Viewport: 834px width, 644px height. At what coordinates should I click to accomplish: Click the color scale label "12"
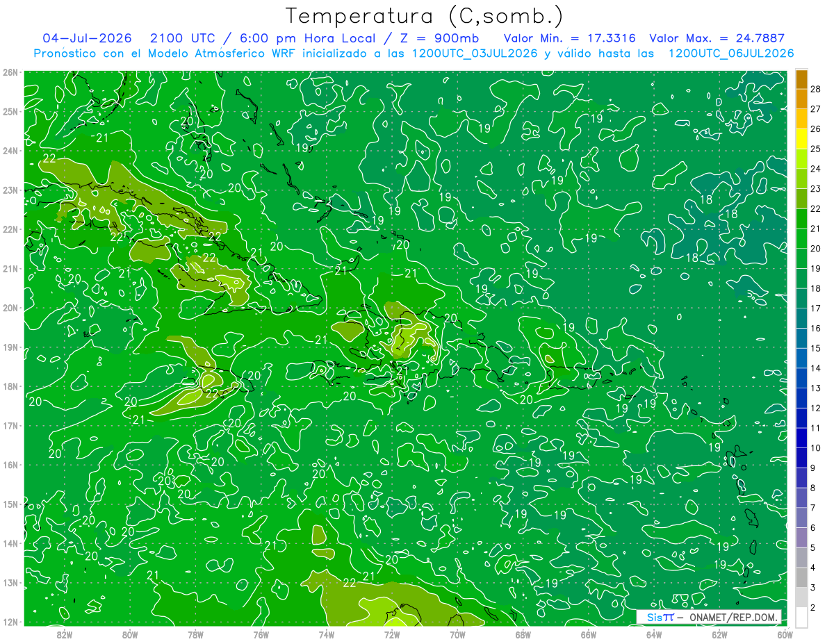[816, 408]
